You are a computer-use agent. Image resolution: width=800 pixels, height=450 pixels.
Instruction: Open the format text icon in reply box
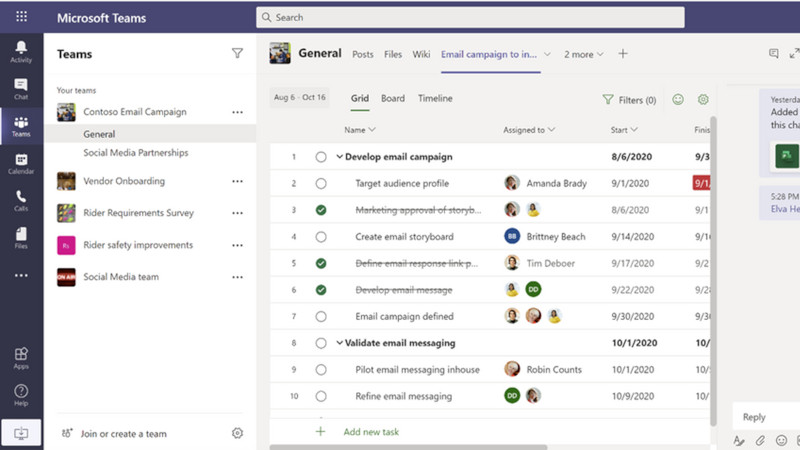(x=739, y=440)
